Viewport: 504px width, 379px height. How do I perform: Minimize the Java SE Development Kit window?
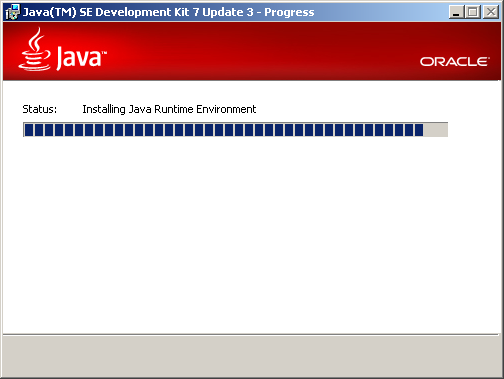point(457,12)
